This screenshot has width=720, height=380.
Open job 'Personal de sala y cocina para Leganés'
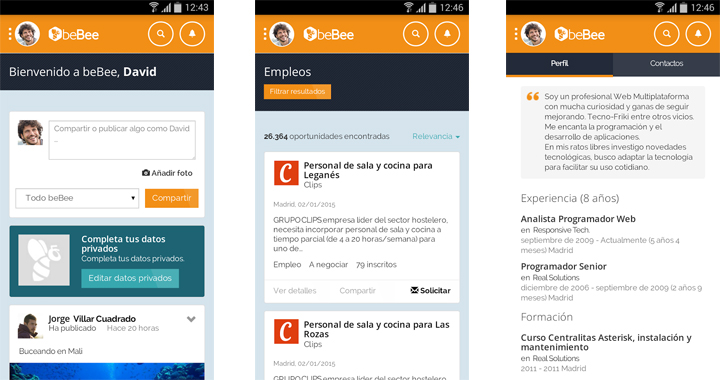pos(368,170)
